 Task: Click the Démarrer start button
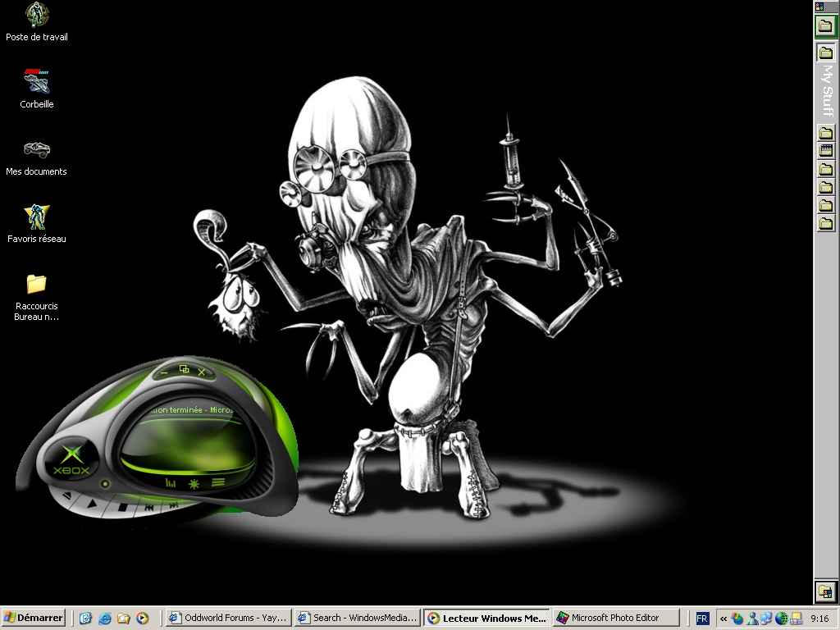pos(34,619)
